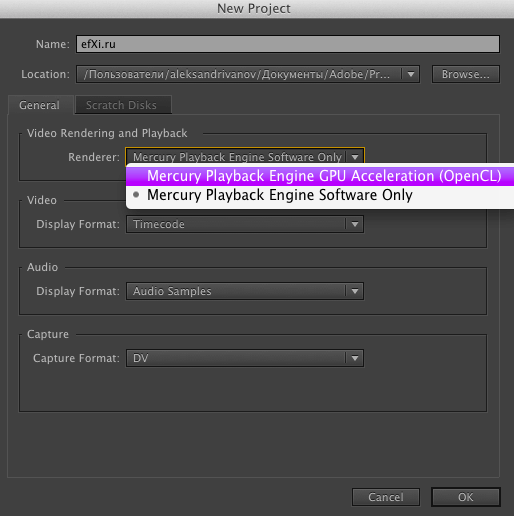Click the Browse... button

point(466,74)
